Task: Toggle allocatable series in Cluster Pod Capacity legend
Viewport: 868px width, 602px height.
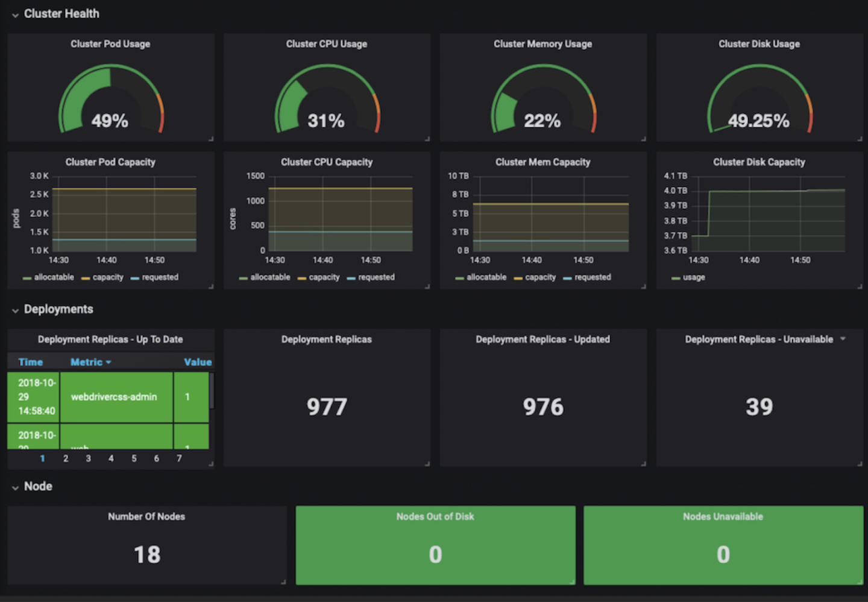Action: click(x=54, y=277)
